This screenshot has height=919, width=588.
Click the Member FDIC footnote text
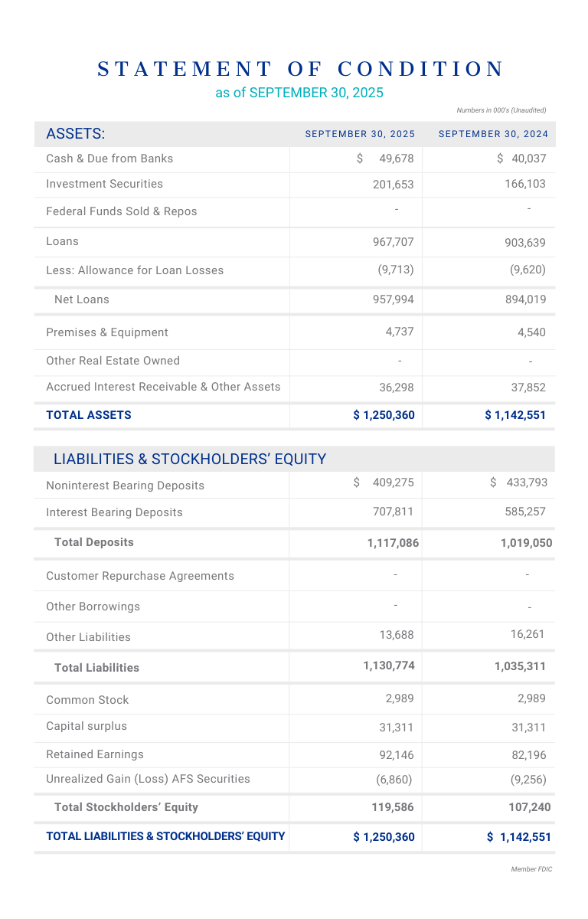[x=531, y=869]
